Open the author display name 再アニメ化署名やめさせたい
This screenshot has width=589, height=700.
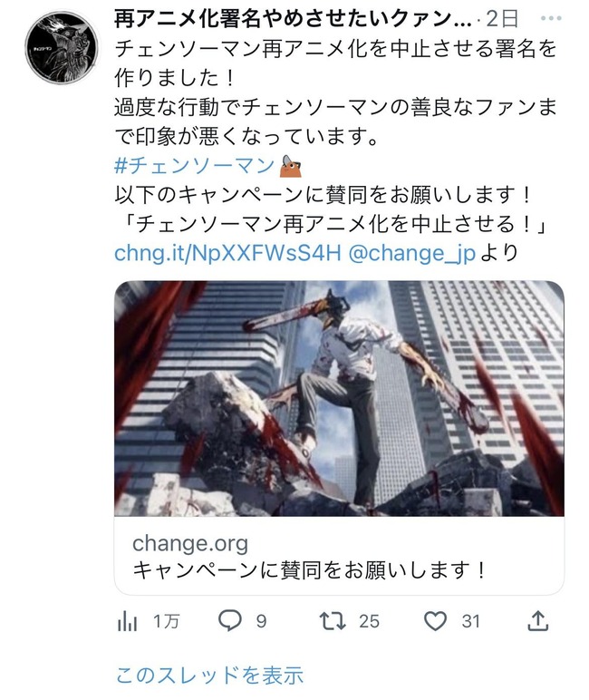pos(293,20)
